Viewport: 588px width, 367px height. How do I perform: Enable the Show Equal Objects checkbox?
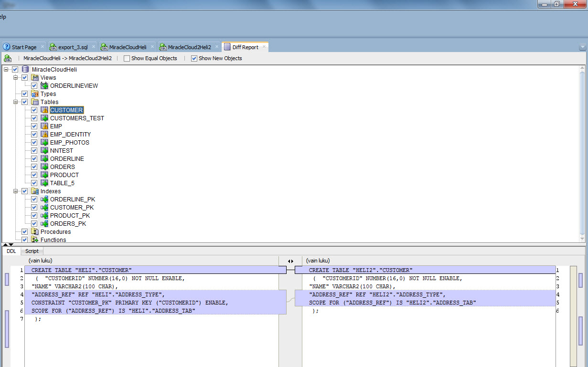pos(127,59)
